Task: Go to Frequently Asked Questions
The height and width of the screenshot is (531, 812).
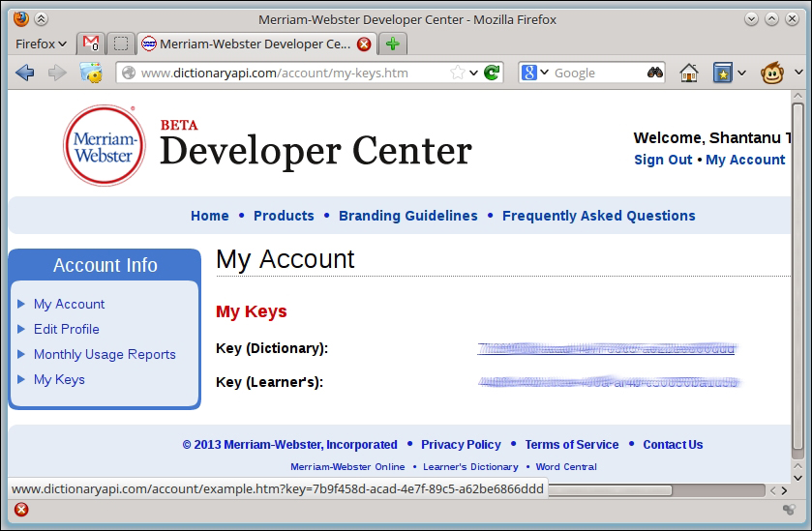Action: pyautogui.click(x=598, y=216)
